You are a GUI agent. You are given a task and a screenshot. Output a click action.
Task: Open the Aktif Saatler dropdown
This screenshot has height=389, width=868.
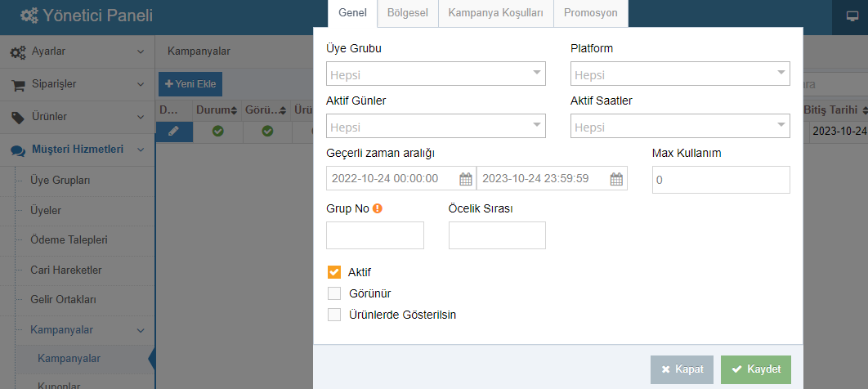coord(680,126)
